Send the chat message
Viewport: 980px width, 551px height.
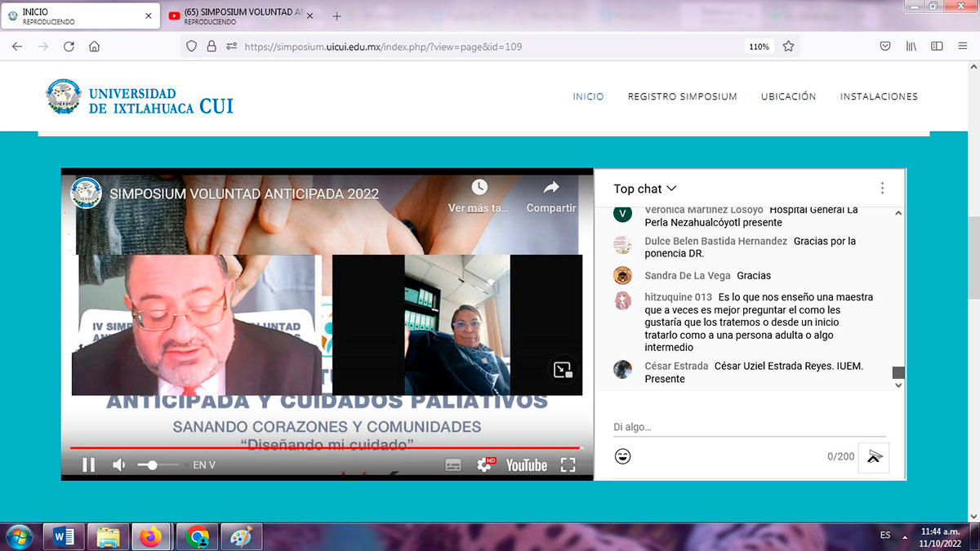coord(874,457)
